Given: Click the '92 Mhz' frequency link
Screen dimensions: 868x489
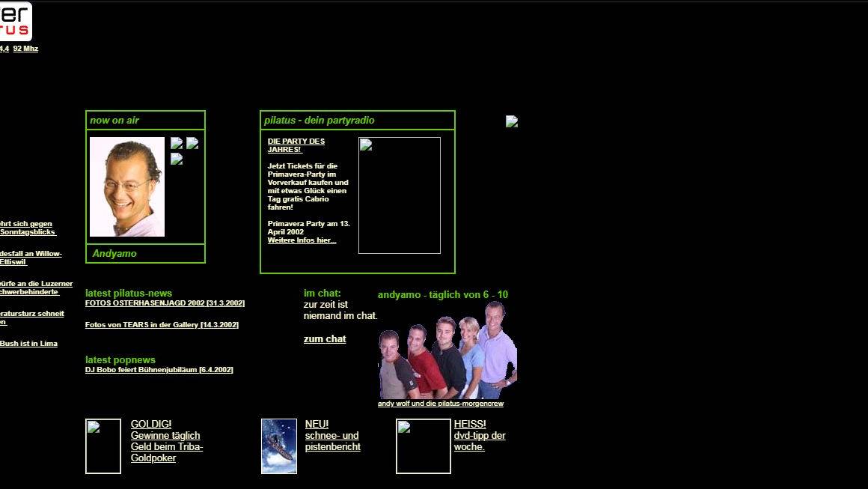Looking at the screenshot, I should pos(25,48).
